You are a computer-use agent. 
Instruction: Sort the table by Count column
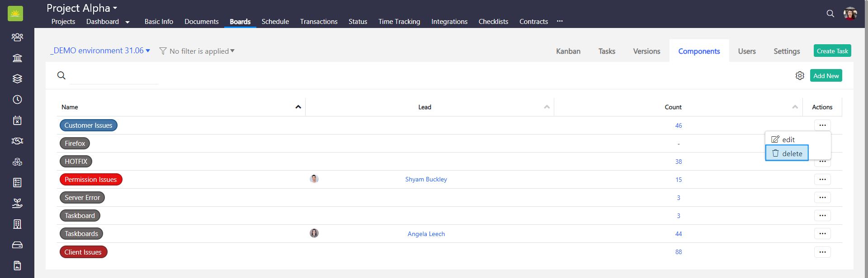coord(795,107)
